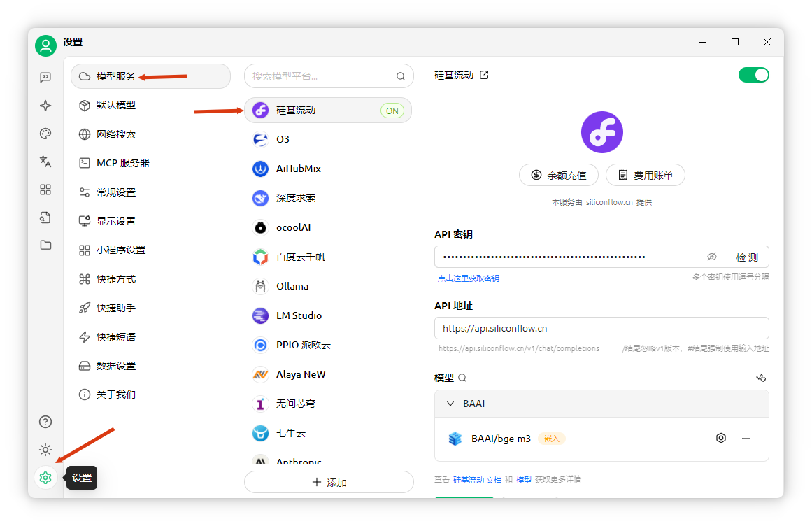Viewport: 812px width, 526px height.
Task: Click the search magnifier in platform search box
Action: pos(400,77)
